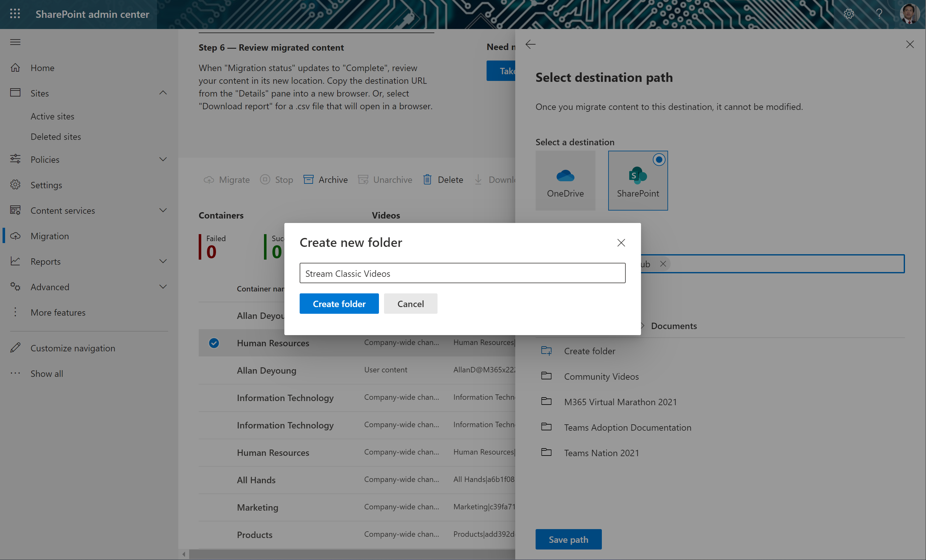This screenshot has width=926, height=560.
Task: Collapse the Sites navigation section
Action: [163, 93]
